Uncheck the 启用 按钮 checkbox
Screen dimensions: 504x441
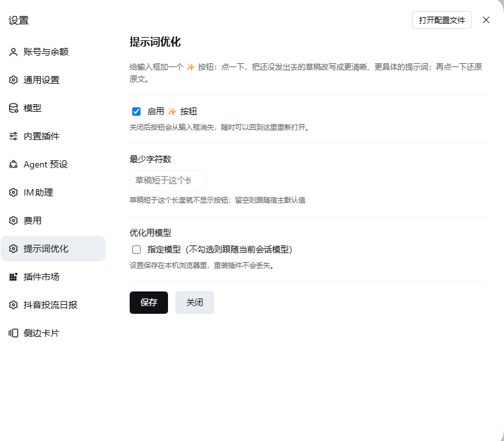(x=136, y=112)
